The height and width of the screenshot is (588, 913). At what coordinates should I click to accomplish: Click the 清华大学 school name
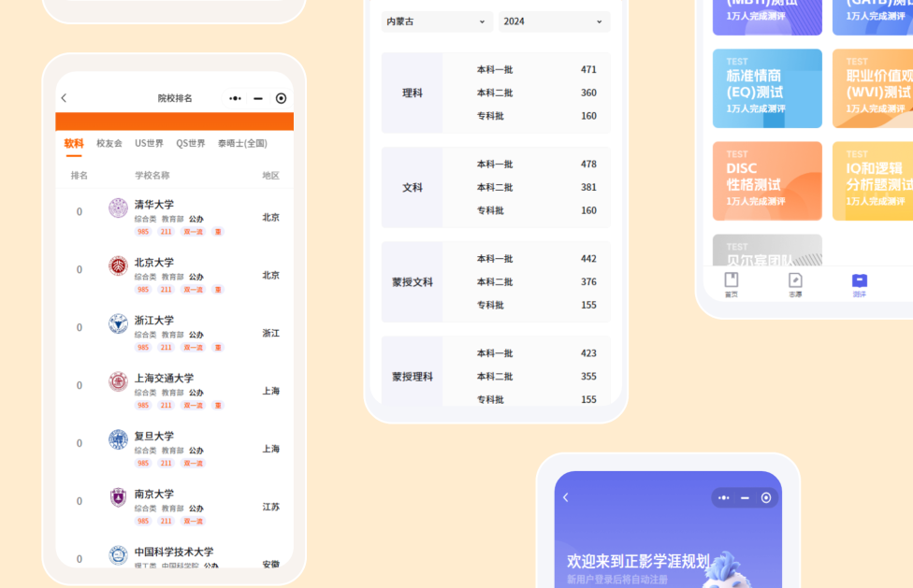(x=154, y=205)
